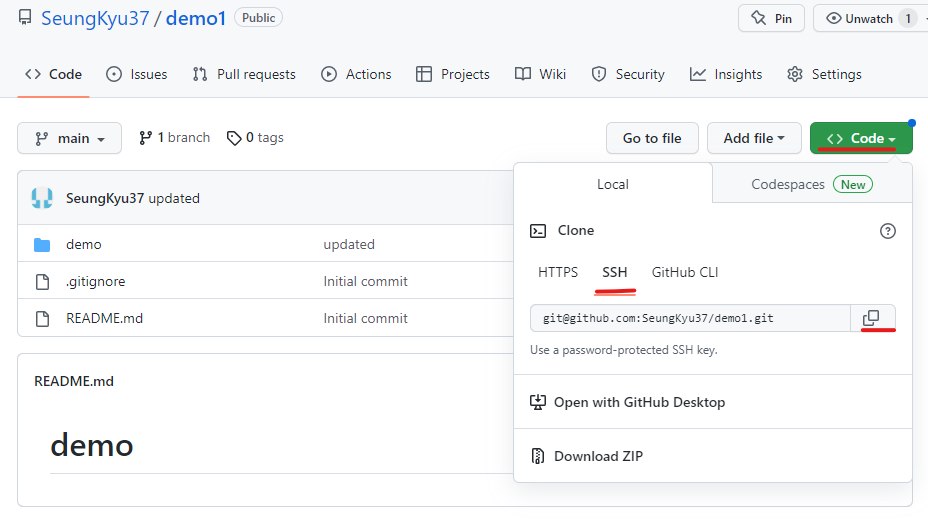Image resolution: width=928 pixels, height=522 pixels.
Task: Click the New badge on Codespaces
Action: tap(853, 185)
